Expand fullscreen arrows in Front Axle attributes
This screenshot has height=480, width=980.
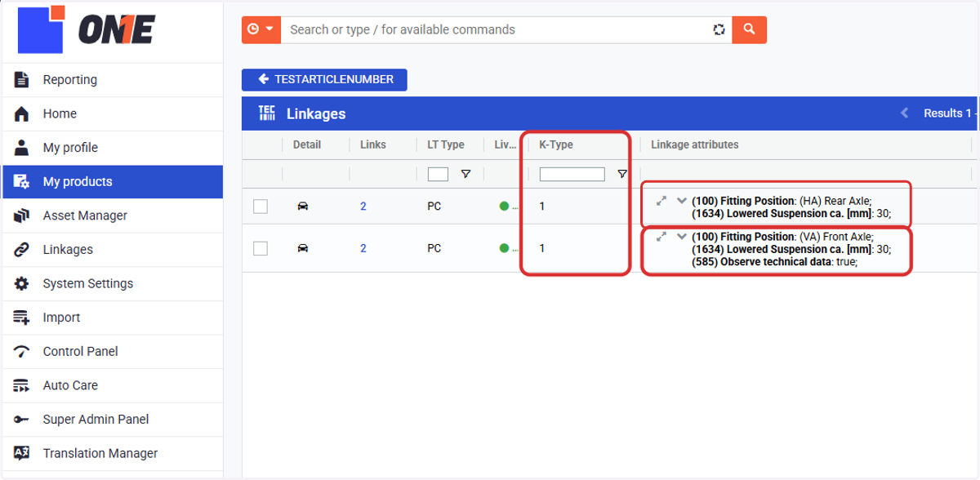(662, 237)
